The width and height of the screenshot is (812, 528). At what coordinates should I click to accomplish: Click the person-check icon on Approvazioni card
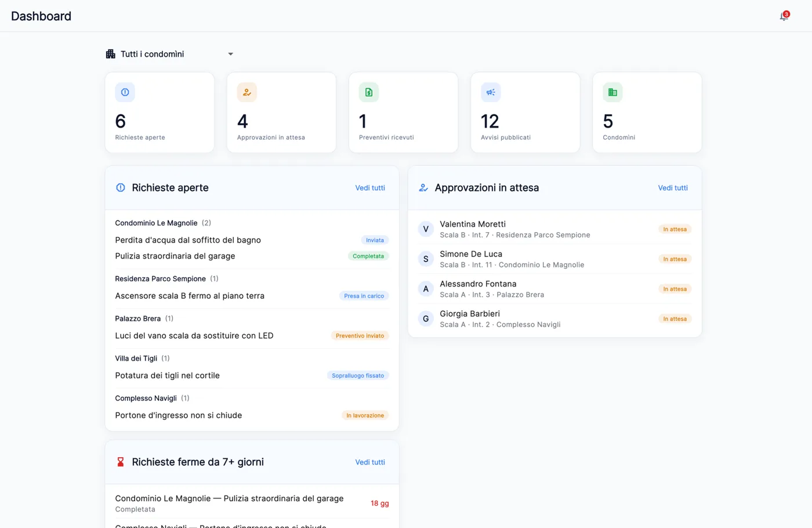click(x=247, y=92)
